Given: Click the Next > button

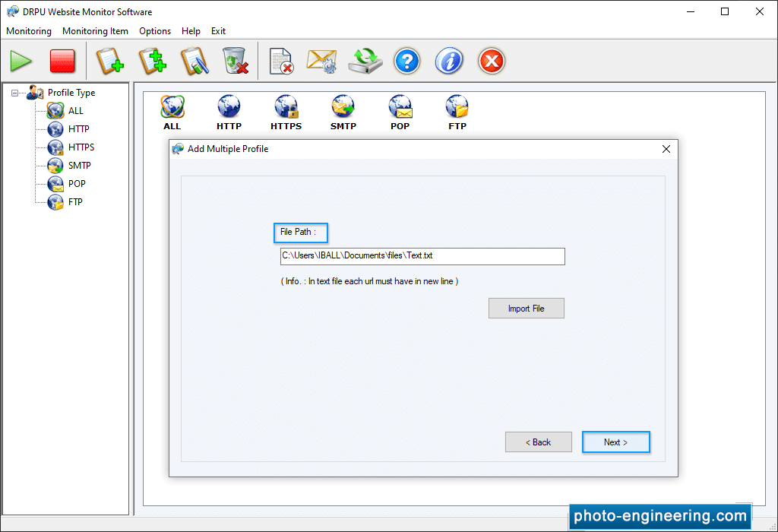Looking at the screenshot, I should click(615, 442).
